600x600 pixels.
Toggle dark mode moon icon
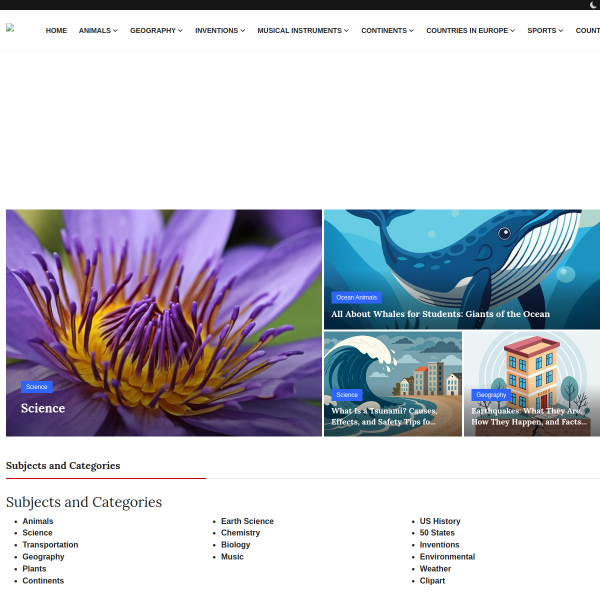click(x=593, y=5)
